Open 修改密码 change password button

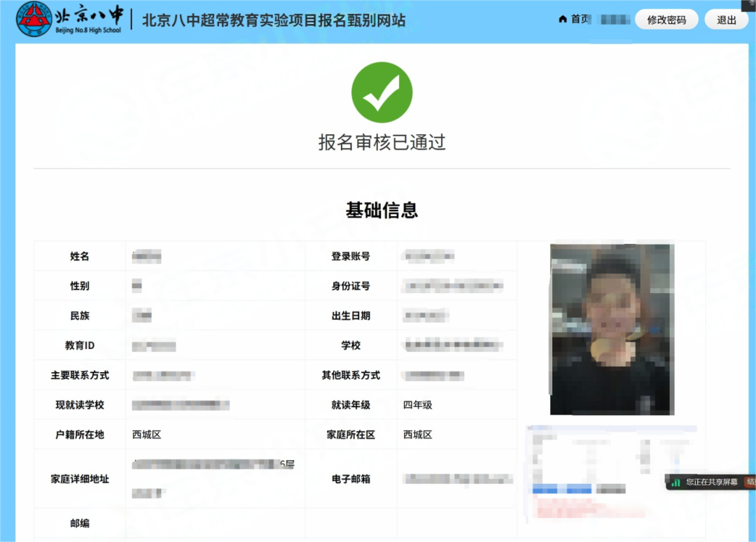pos(666,20)
